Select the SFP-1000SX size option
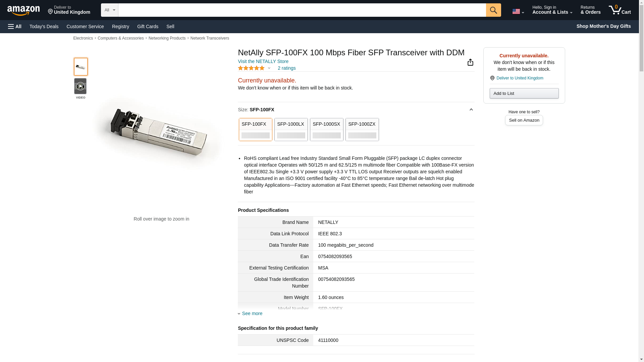This screenshot has height=362, width=644. coord(326,129)
